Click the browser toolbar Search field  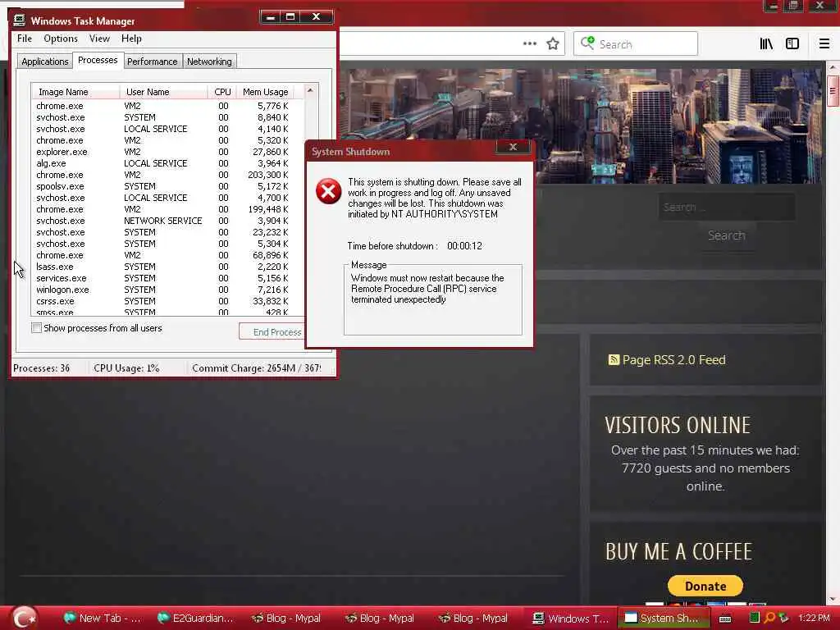(x=636, y=44)
